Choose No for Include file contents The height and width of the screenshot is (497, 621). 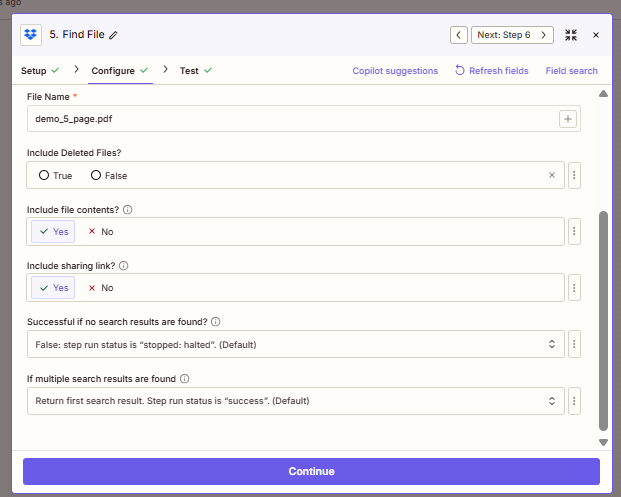point(100,231)
